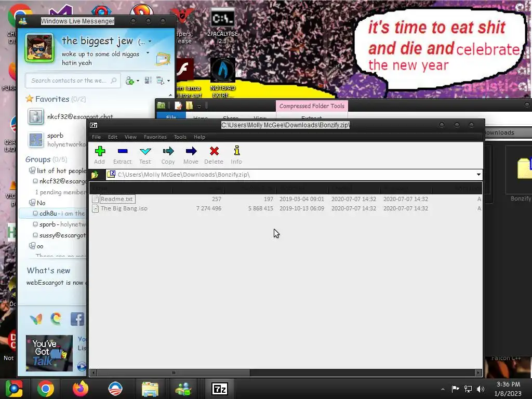Expand the 7-Zip address path dropdown
Viewport: 532px width, 399px height.
tap(478, 175)
